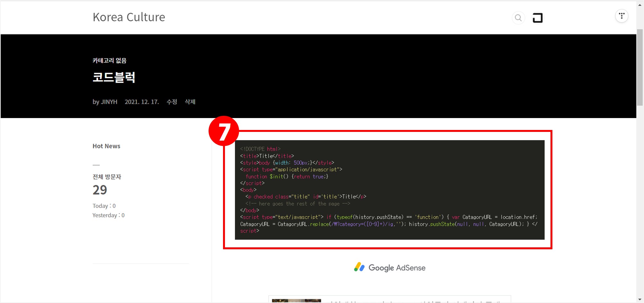Viewport: 644px width, 303px height.
Task: Click the <p checked class="title"> code line
Action: (x=306, y=197)
